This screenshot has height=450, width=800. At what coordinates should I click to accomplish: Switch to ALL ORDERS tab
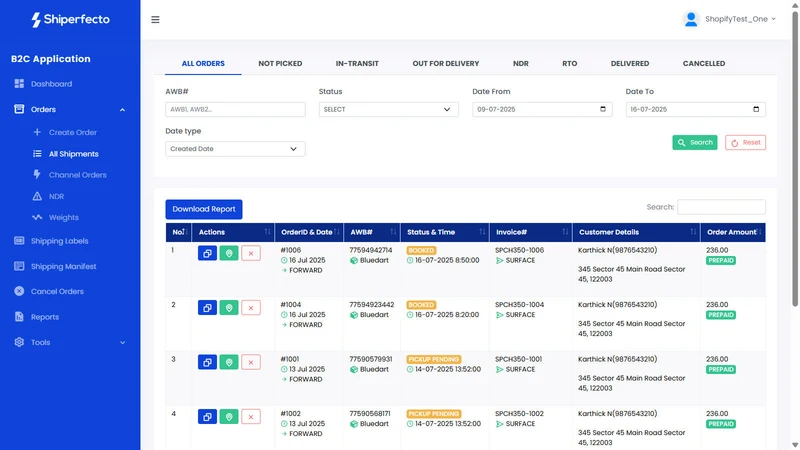click(203, 63)
